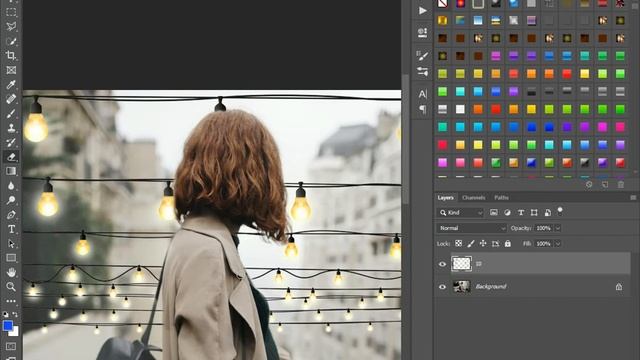Select the Polygonal Lasso tool
Screen dimensions: 640x360
point(11,26)
